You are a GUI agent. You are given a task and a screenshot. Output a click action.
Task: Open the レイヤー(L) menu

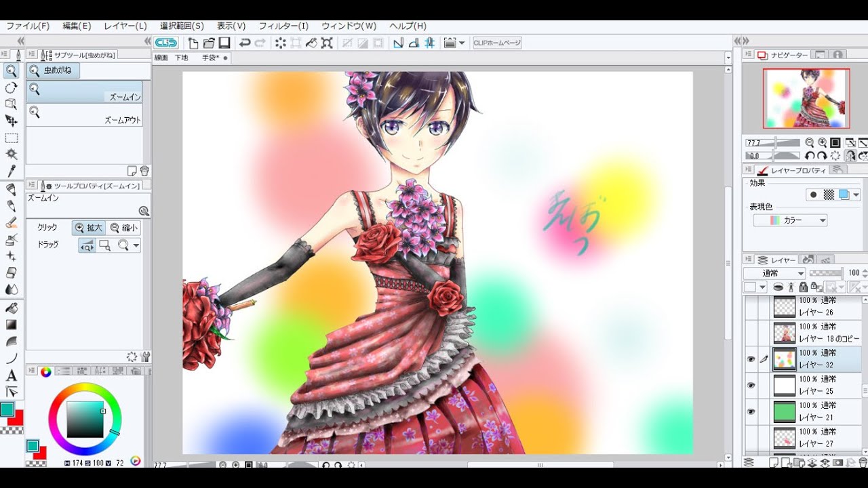coord(125,26)
